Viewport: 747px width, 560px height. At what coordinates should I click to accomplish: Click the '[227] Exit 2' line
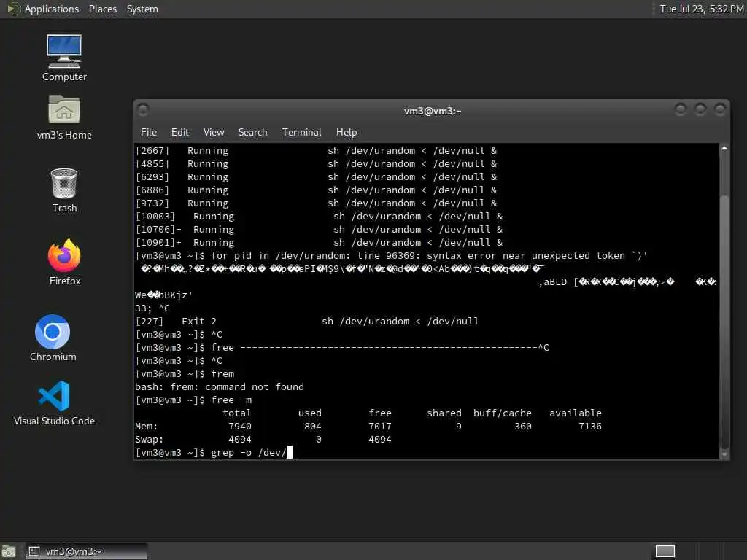point(307,321)
